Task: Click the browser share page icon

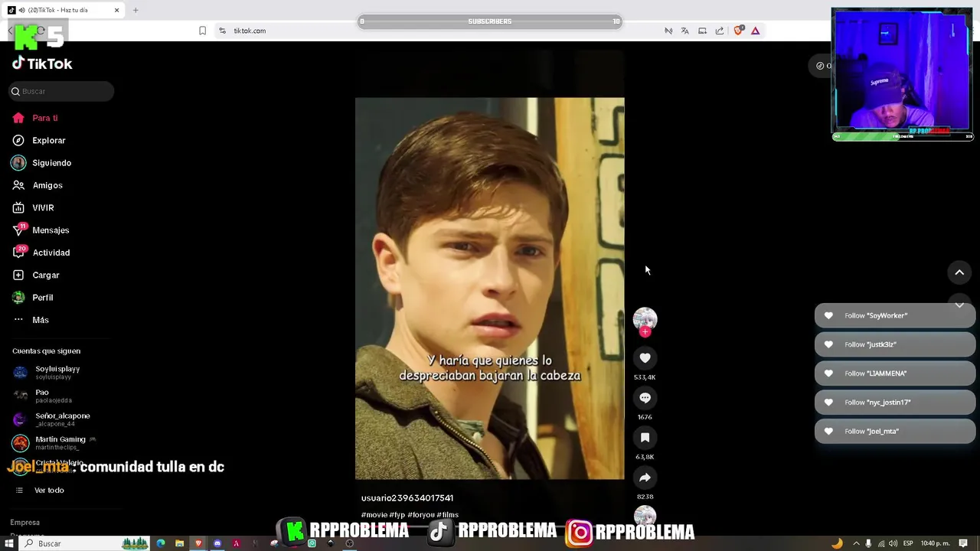Action: (720, 31)
